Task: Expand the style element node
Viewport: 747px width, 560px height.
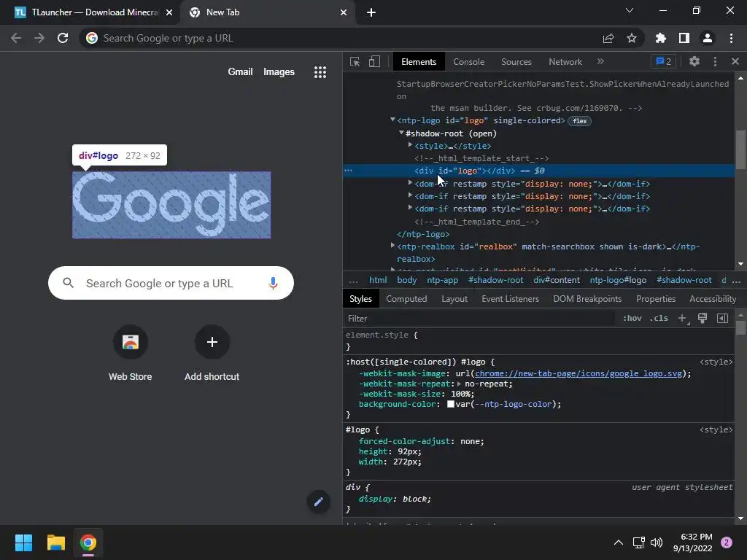Action: (x=410, y=145)
